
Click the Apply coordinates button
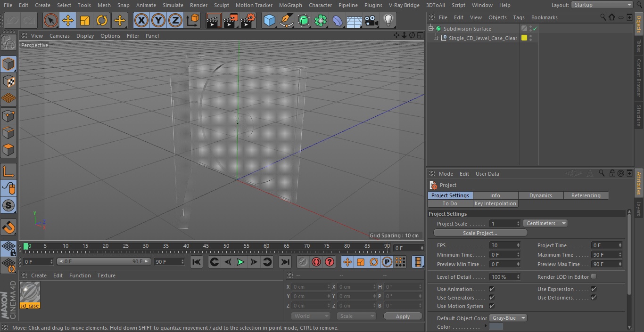pyautogui.click(x=403, y=316)
